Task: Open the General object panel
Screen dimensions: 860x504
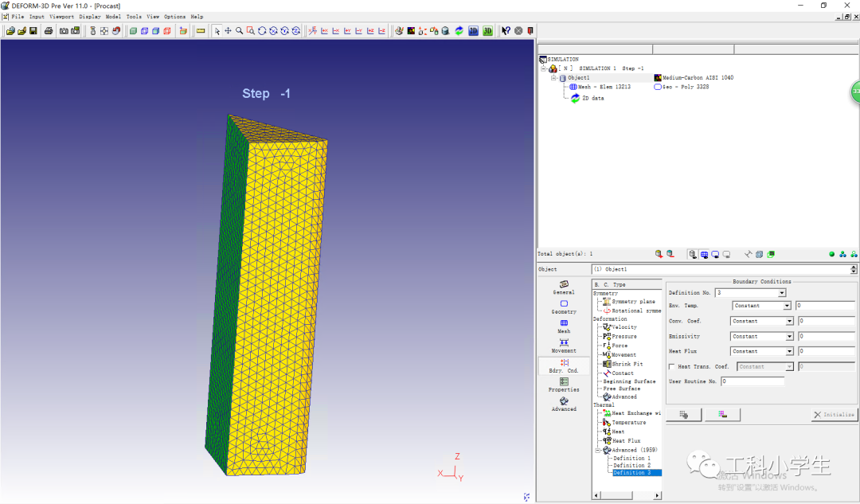Action: pos(564,287)
